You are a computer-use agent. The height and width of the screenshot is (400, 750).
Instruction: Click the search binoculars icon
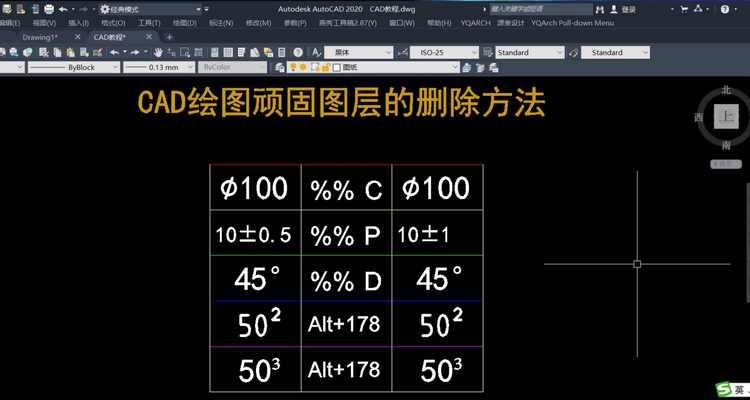[x=600, y=9]
